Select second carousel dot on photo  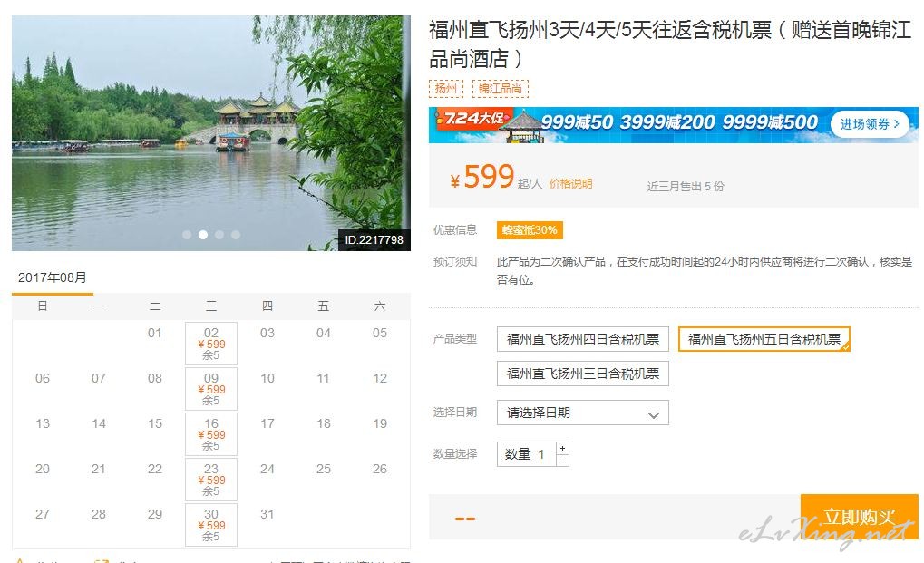pos(203,235)
